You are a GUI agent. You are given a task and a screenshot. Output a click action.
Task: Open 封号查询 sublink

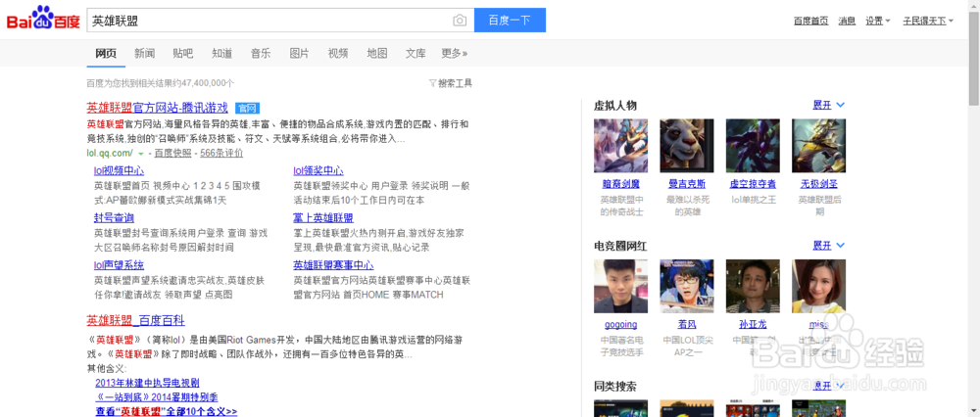coord(114,218)
